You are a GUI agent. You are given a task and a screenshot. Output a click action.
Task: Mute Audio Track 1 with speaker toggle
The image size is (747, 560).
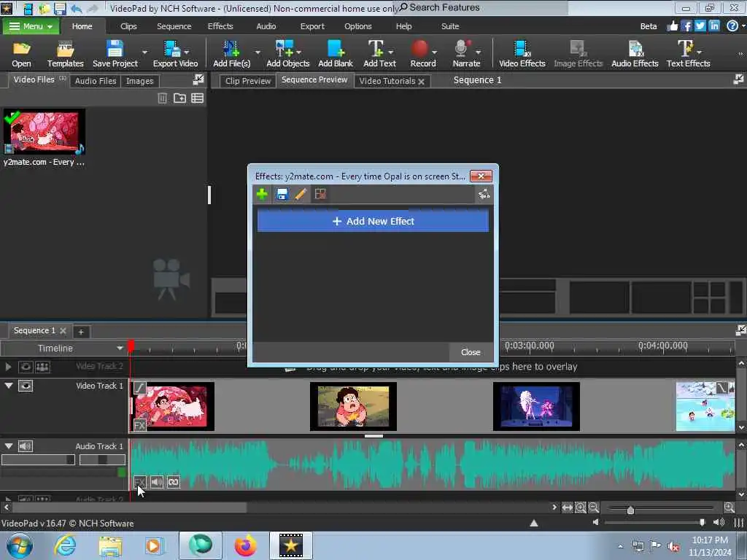tap(26, 446)
